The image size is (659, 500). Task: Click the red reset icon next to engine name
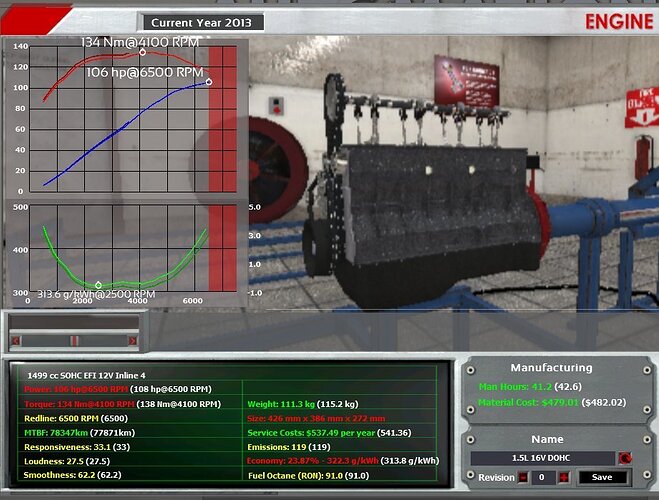[x=625, y=458]
